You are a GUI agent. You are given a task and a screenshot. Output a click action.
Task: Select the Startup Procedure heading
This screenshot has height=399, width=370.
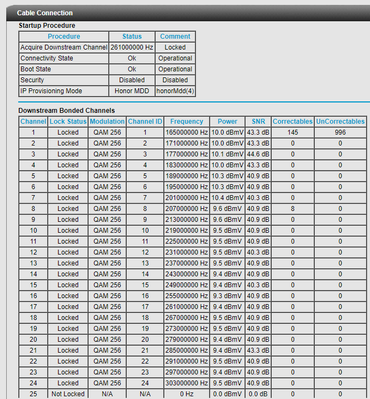[47, 25]
